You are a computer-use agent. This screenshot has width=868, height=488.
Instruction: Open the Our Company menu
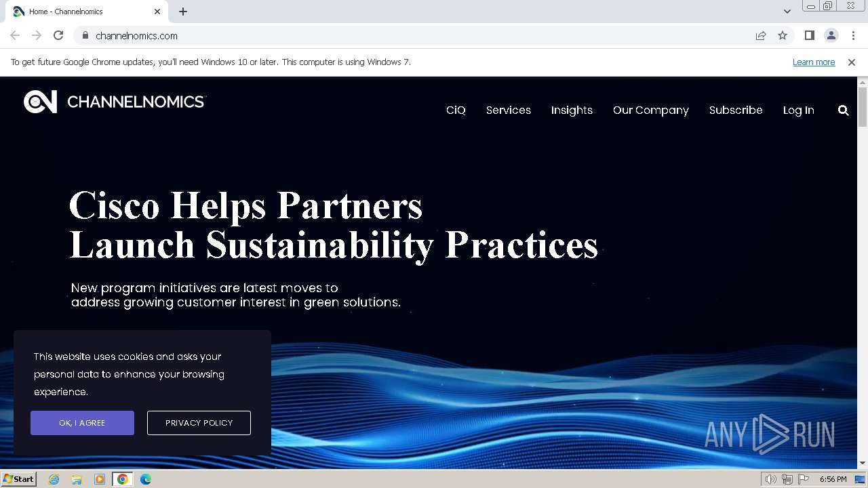click(651, 110)
